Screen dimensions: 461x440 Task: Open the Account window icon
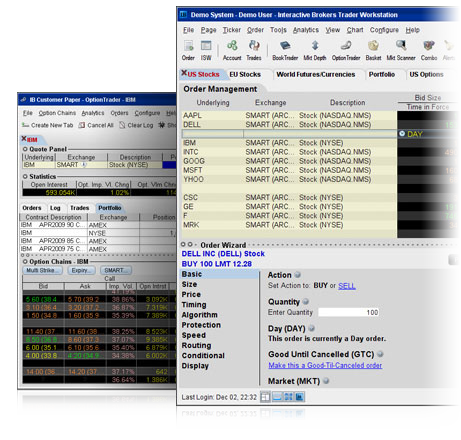point(232,46)
